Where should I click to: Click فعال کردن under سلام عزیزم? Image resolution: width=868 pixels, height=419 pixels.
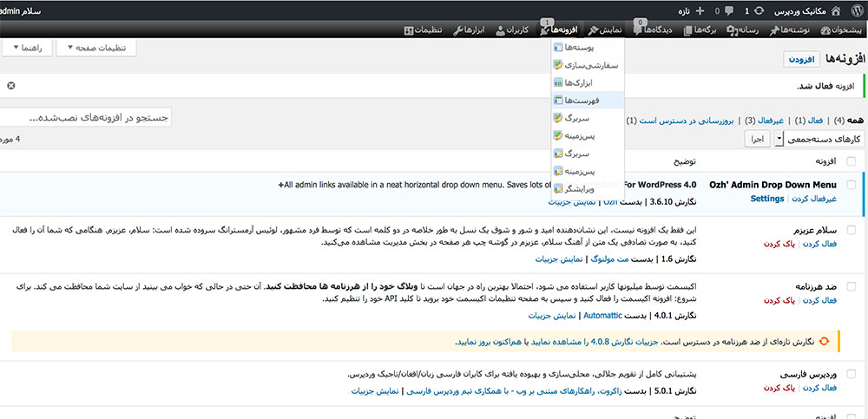coord(821,244)
